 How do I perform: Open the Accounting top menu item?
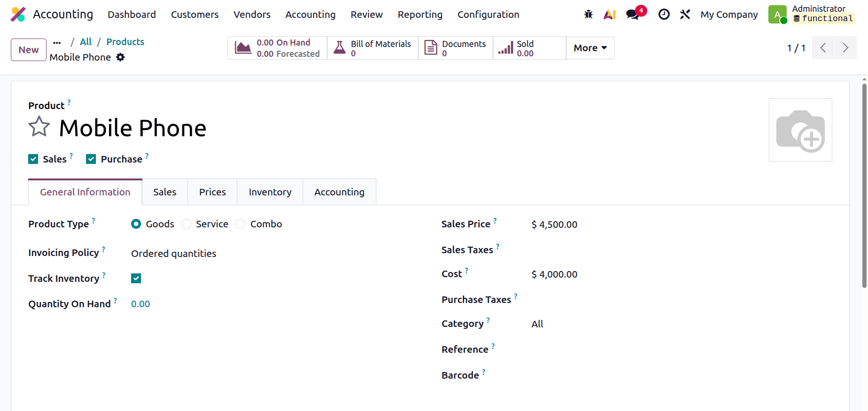pyautogui.click(x=311, y=15)
